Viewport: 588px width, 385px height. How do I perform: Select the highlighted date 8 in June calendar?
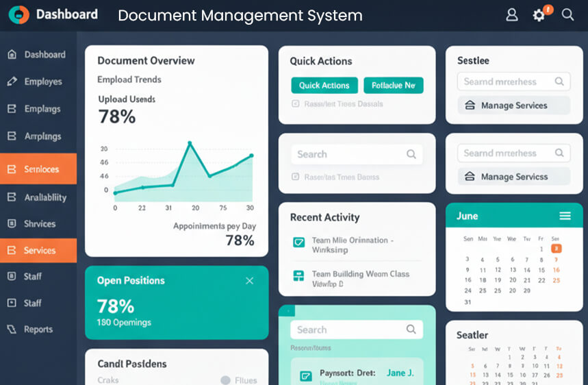click(556, 249)
